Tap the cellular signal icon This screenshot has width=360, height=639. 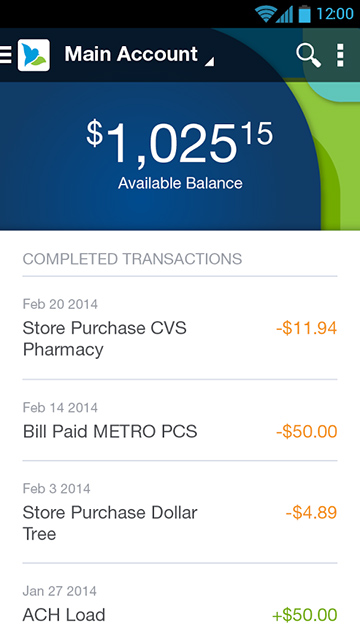pyautogui.click(x=285, y=14)
